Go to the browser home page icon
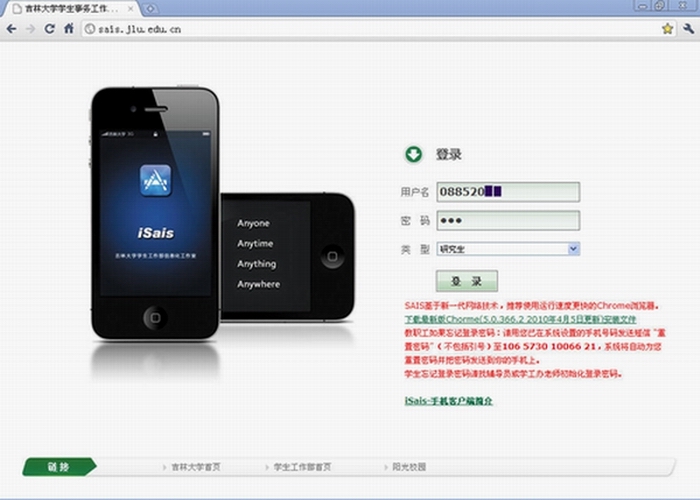The image size is (700, 500). point(69,29)
